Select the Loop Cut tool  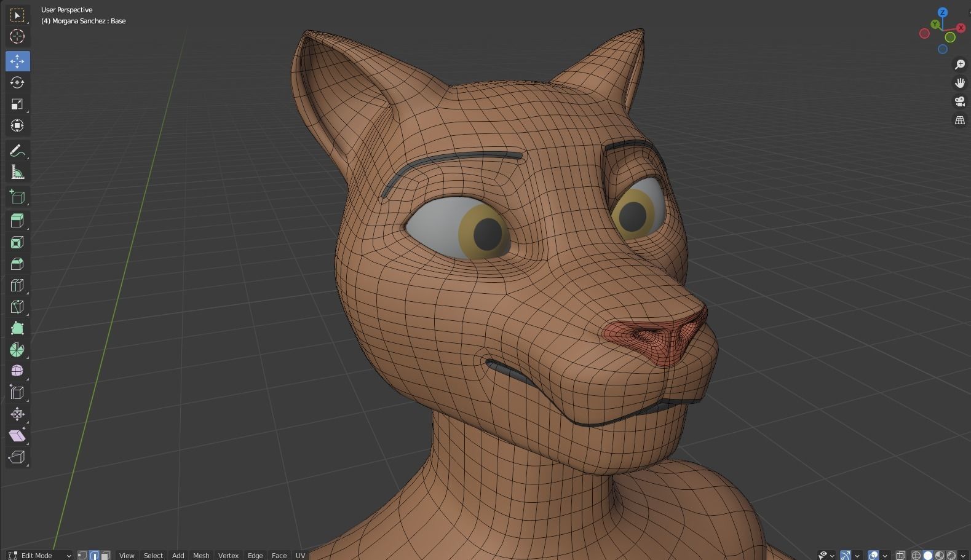17,285
